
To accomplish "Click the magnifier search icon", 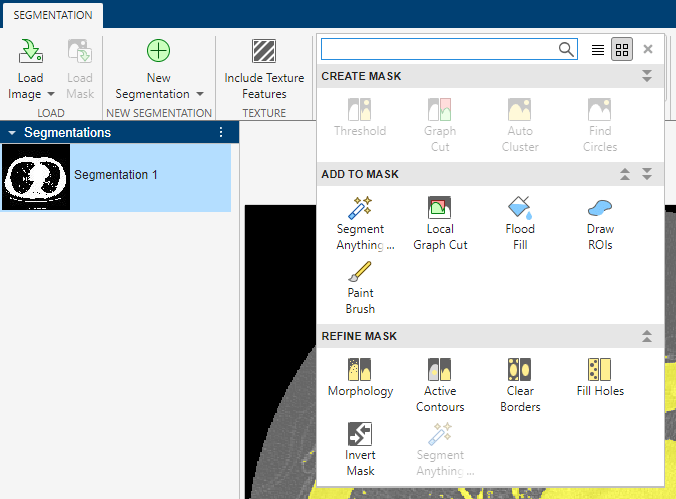I will 566,50.
